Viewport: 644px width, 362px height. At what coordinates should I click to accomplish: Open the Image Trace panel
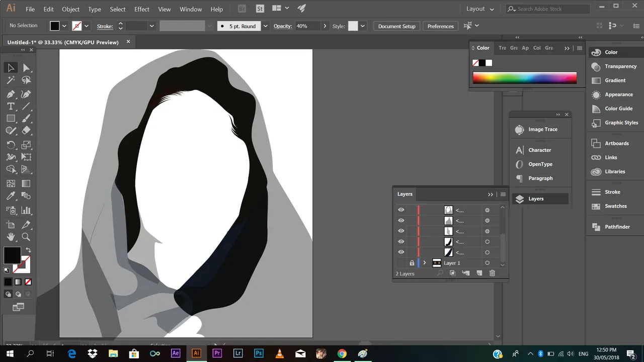[542, 129]
